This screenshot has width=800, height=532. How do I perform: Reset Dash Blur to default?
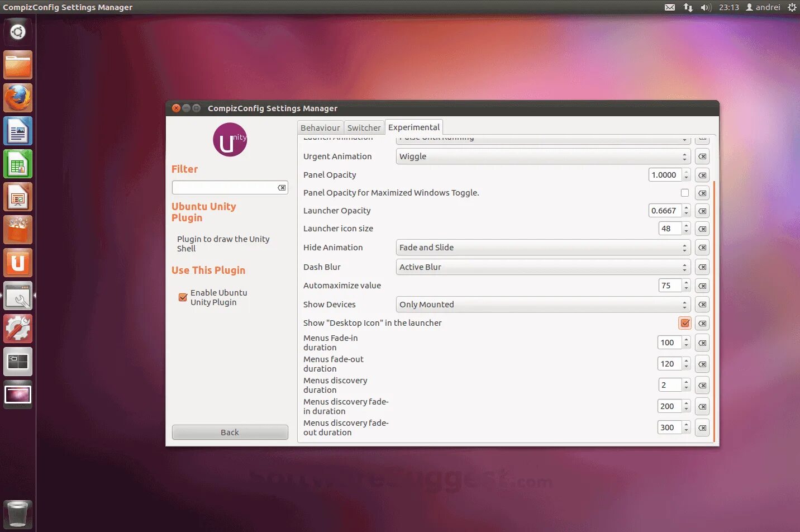coord(702,267)
